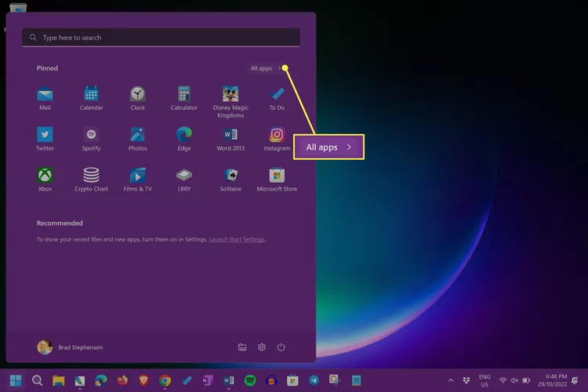Click the Launch Start Settings link

click(237, 239)
